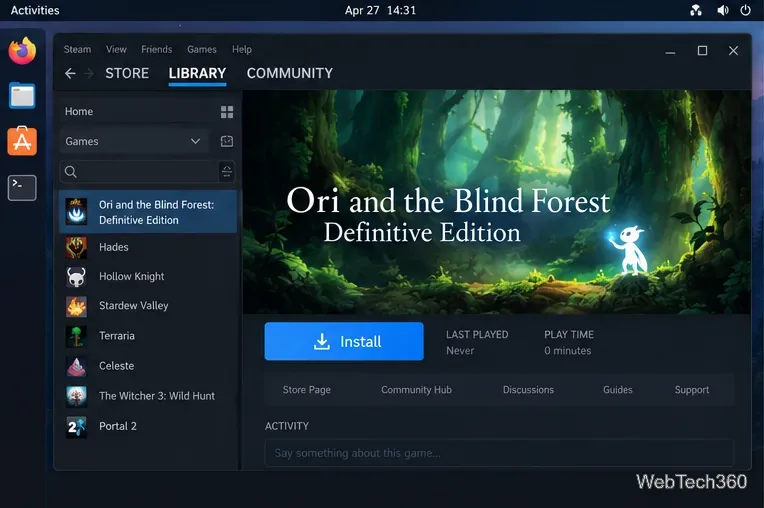Switch to the LIBRARY tab
This screenshot has height=508, width=764.
point(197,73)
